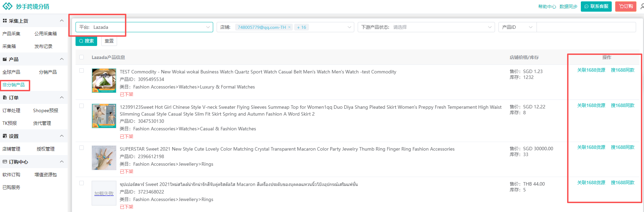Remove the 748005779@qq.com-TH store tag

point(289,27)
